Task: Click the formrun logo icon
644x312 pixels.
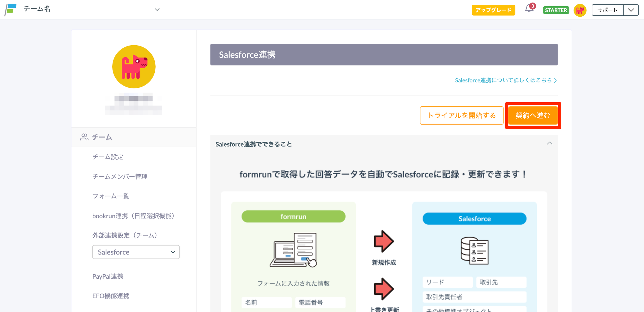Action: point(11,10)
